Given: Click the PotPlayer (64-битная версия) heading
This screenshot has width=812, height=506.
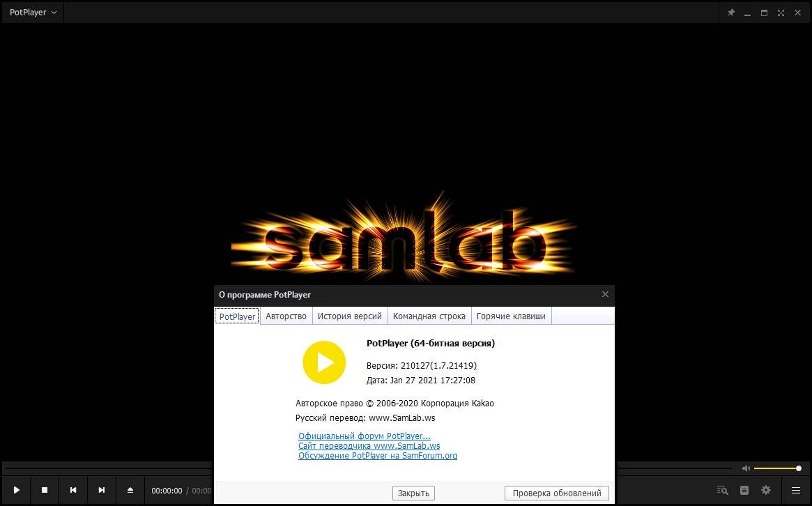Looking at the screenshot, I should [x=431, y=344].
